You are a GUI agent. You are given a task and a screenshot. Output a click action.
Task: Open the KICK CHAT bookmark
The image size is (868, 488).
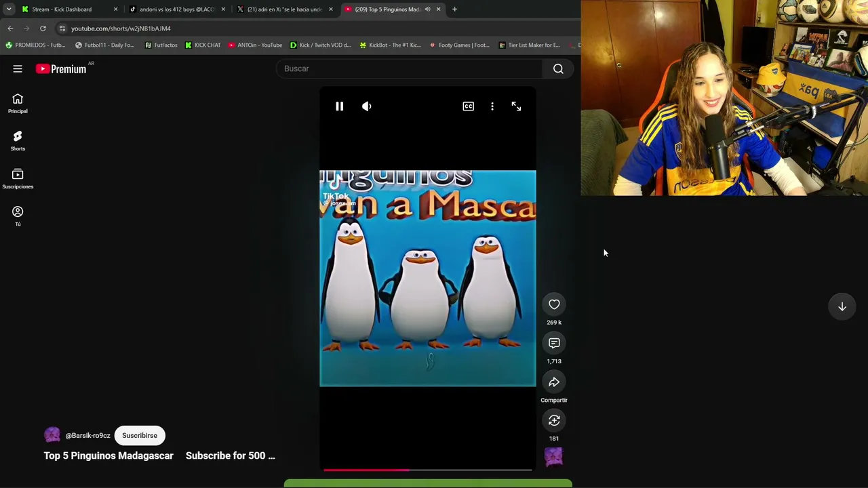pos(203,45)
